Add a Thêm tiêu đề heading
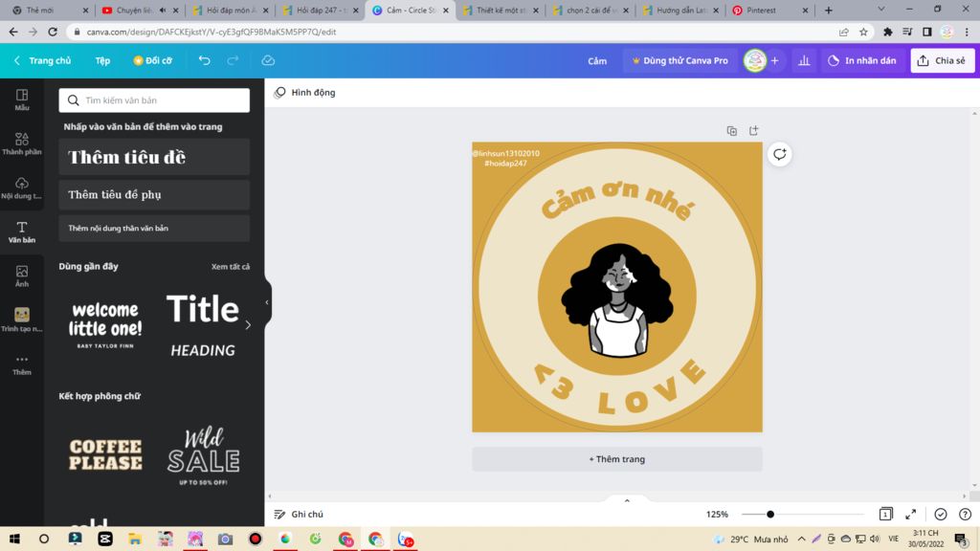The height and width of the screenshot is (551, 980). pos(154,157)
